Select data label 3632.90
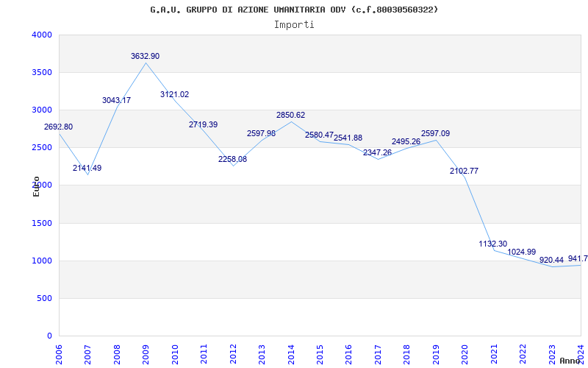Viewport: 588px width, 368px height. pos(145,57)
